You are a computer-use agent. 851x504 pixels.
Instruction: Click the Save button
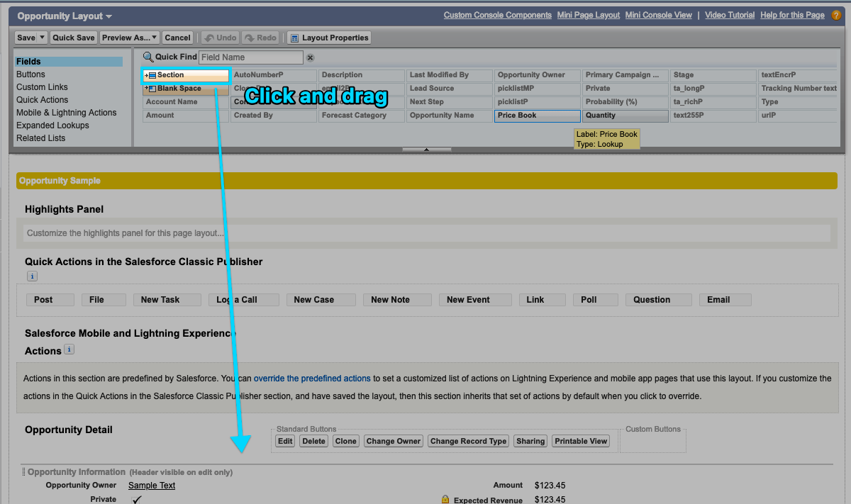pyautogui.click(x=26, y=38)
